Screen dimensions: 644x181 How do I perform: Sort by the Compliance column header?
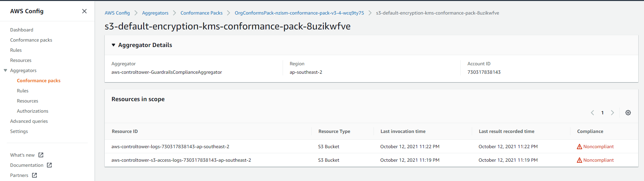590,131
